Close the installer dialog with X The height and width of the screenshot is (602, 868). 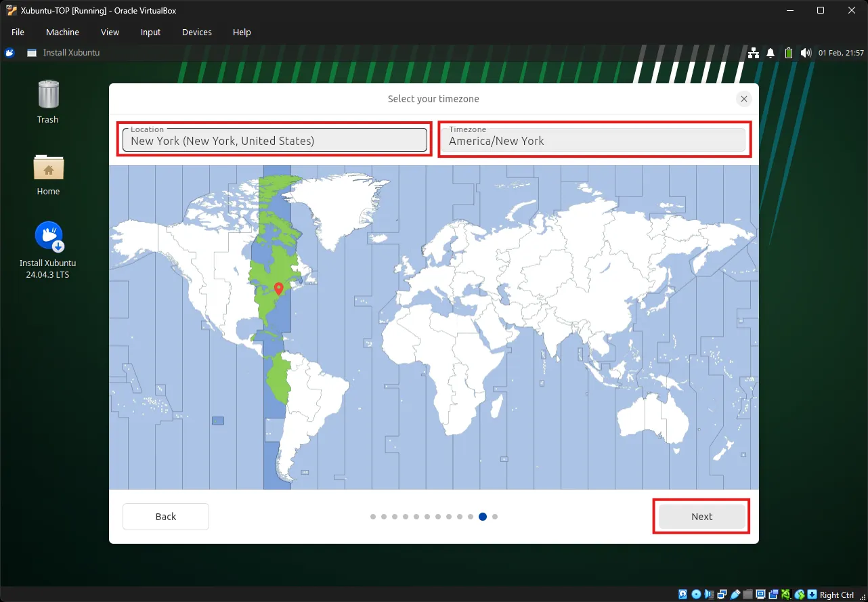pos(743,99)
